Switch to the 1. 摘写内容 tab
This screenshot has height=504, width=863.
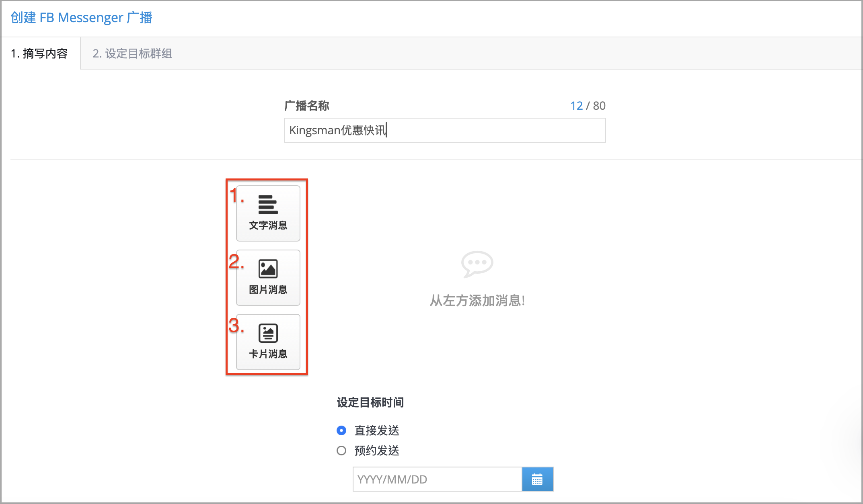[x=39, y=53]
